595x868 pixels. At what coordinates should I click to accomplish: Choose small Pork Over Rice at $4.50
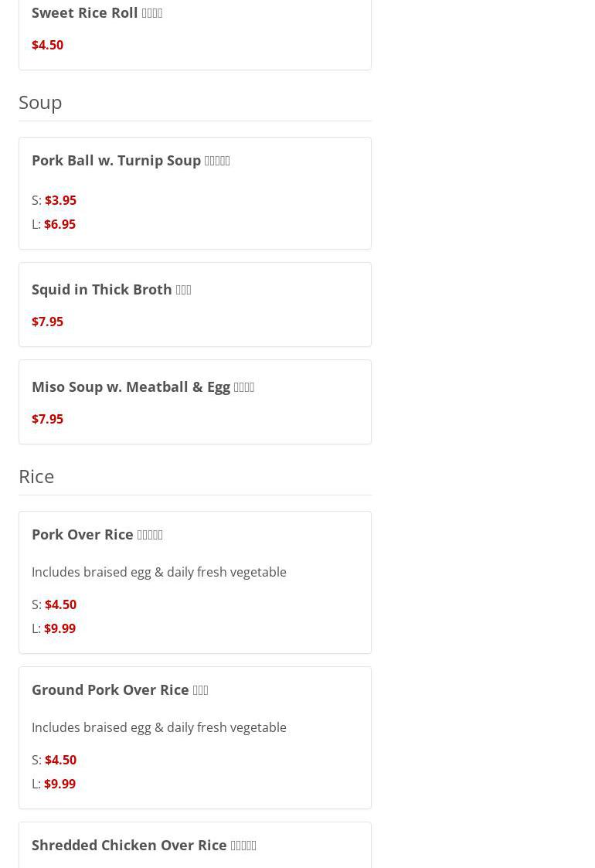[x=60, y=604]
